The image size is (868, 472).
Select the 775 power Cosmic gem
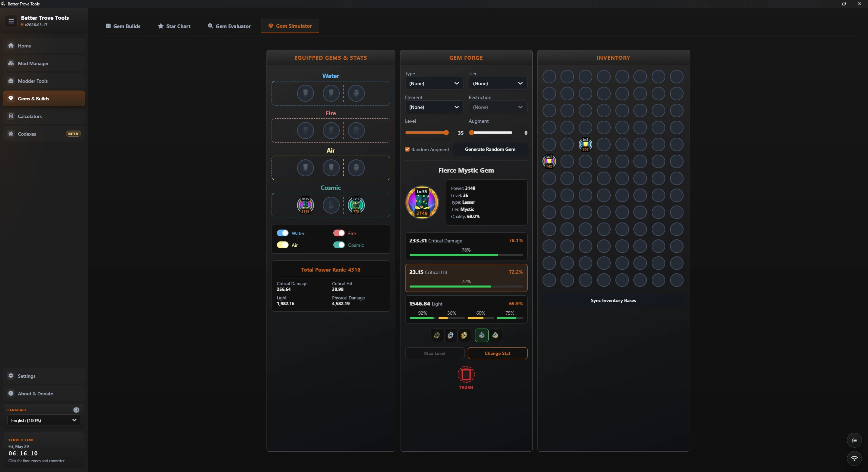coord(356,205)
